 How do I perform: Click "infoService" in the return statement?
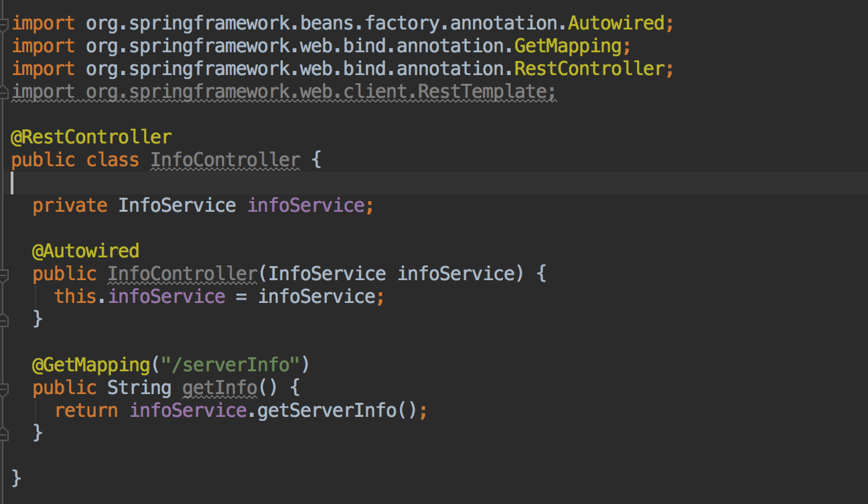click(188, 411)
